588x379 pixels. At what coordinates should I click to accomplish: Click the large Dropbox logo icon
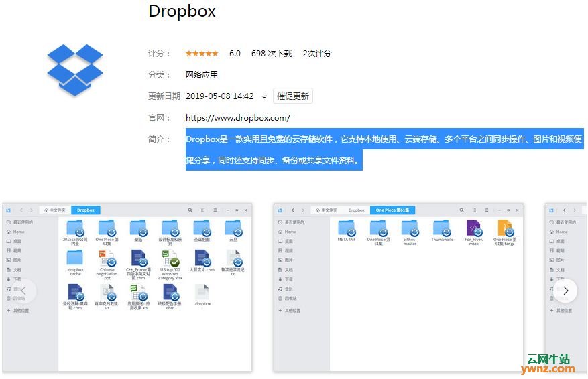[x=75, y=70]
